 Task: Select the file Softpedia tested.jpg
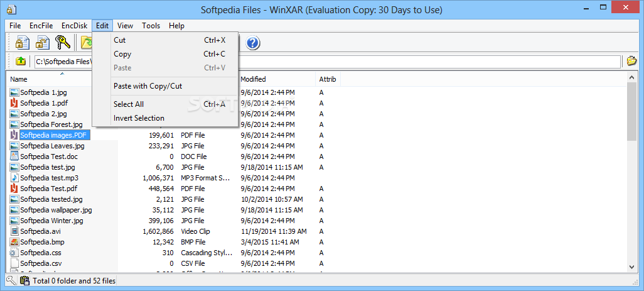(x=51, y=199)
